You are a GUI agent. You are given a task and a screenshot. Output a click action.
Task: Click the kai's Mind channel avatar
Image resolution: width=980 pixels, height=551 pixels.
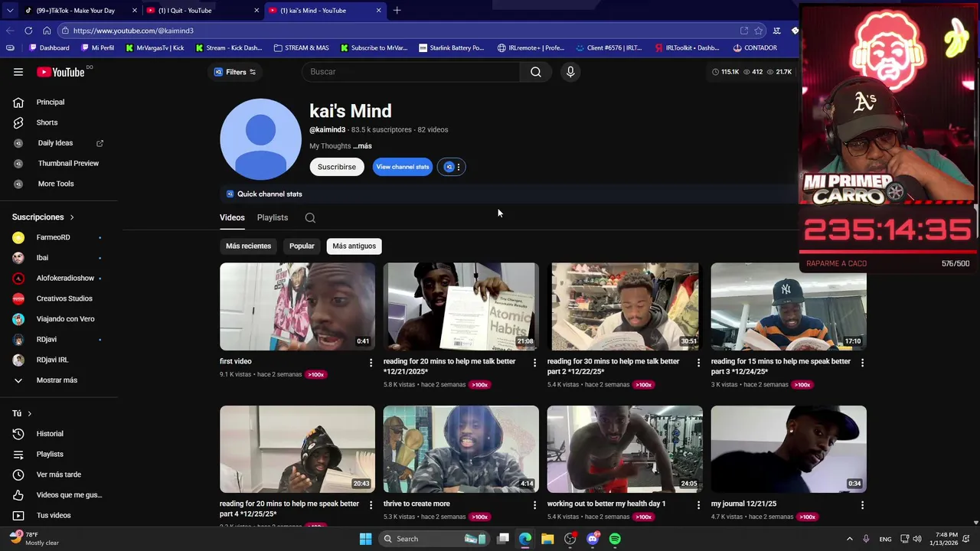[260, 139]
